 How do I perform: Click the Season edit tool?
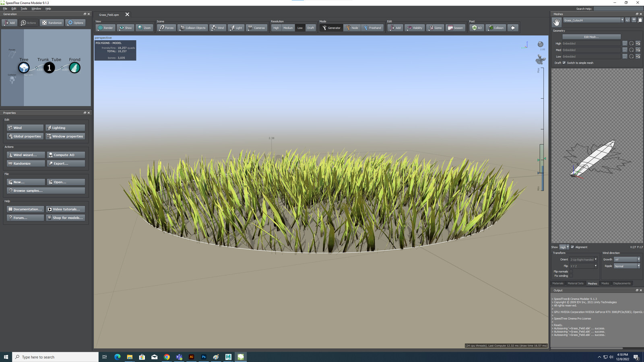[x=455, y=28]
